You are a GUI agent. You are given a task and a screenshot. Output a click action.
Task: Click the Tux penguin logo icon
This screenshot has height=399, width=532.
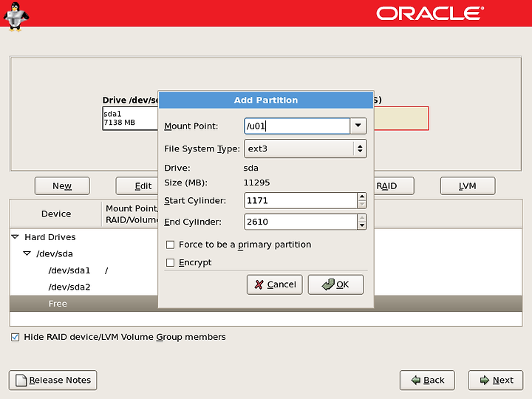click(x=16, y=16)
